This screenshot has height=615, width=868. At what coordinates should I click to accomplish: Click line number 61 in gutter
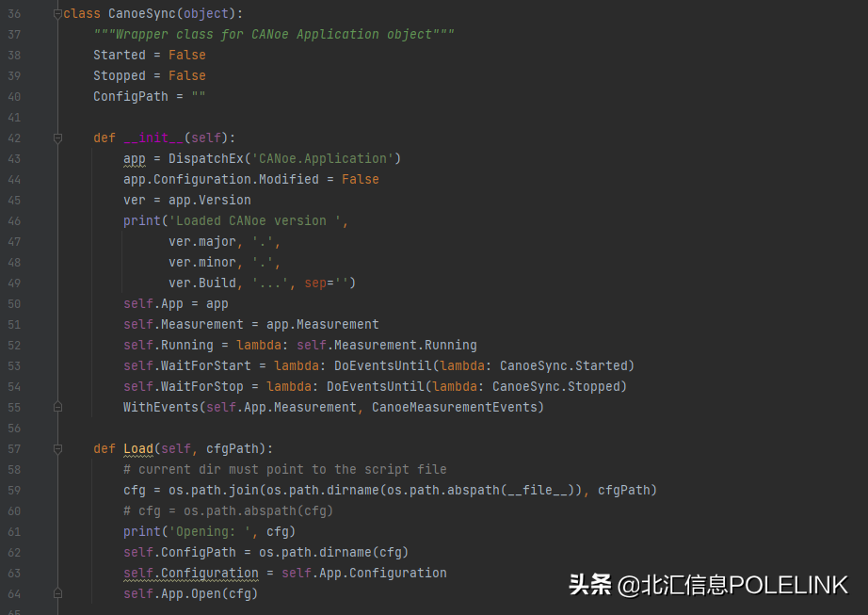[x=14, y=532]
